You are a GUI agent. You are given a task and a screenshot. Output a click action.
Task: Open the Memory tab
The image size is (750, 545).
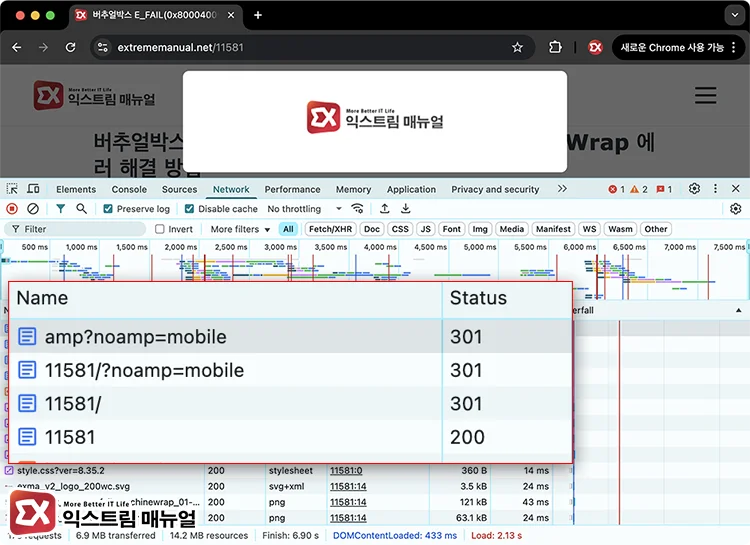click(x=353, y=189)
